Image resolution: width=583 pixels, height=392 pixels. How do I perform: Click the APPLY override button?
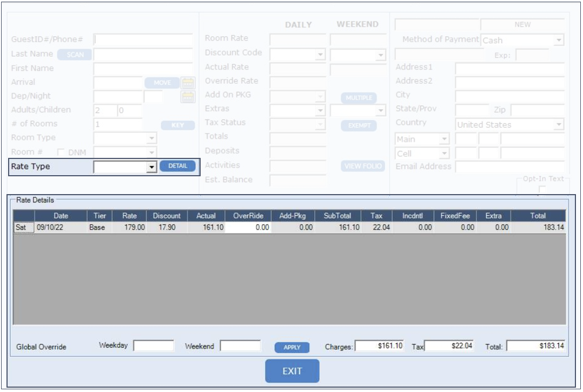(291, 347)
